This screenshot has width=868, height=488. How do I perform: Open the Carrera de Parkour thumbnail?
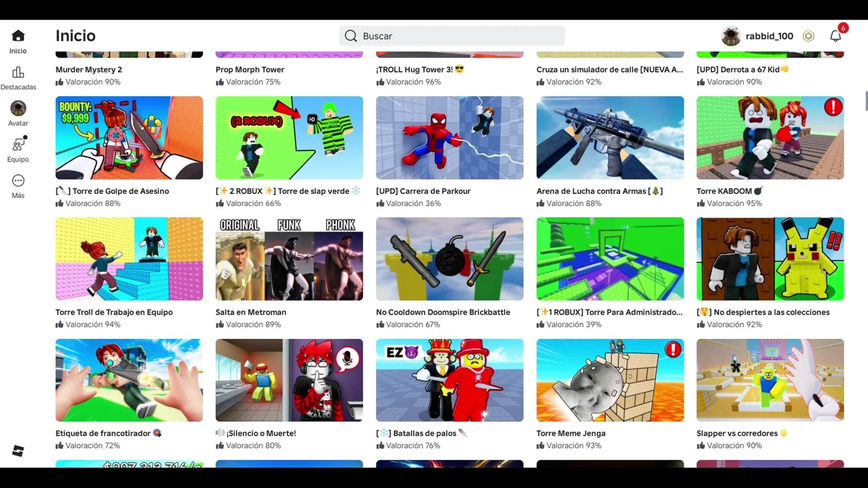[450, 138]
